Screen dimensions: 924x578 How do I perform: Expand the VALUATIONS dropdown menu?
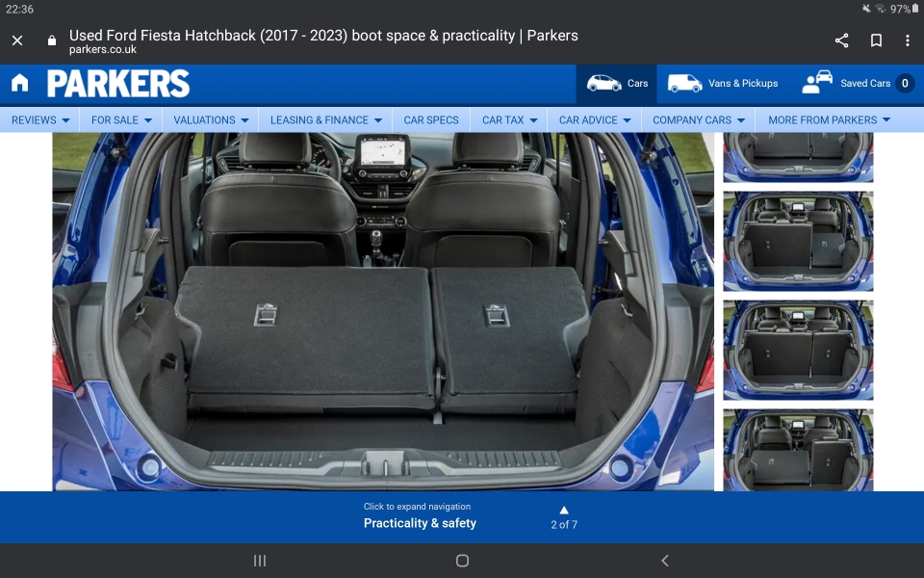coord(211,119)
